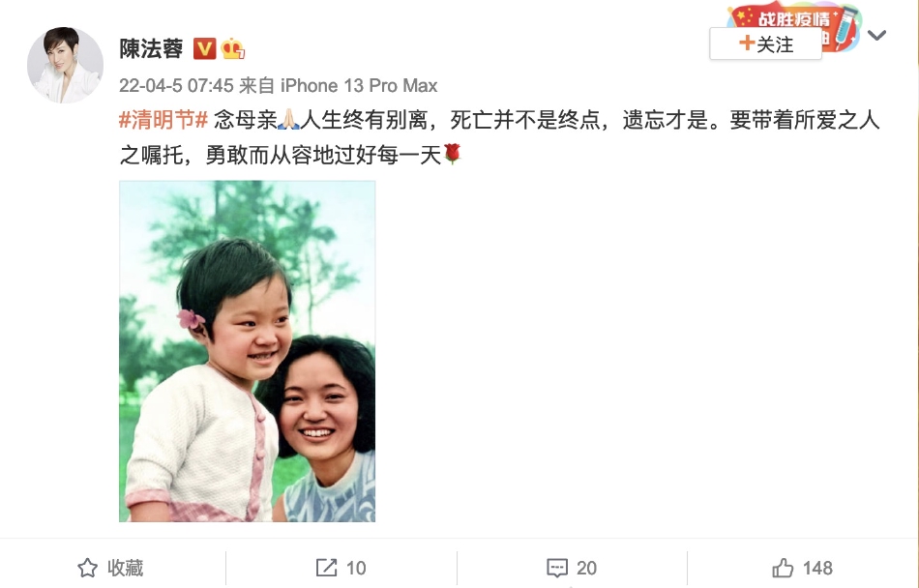Click the 收藏 label
Viewport: 919px width, 588px height.
126,568
